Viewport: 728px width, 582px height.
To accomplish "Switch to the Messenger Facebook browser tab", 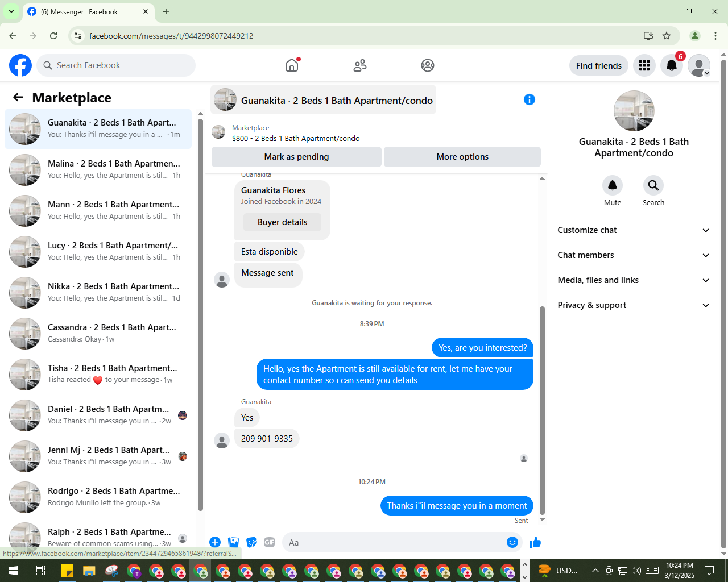I will [88, 12].
